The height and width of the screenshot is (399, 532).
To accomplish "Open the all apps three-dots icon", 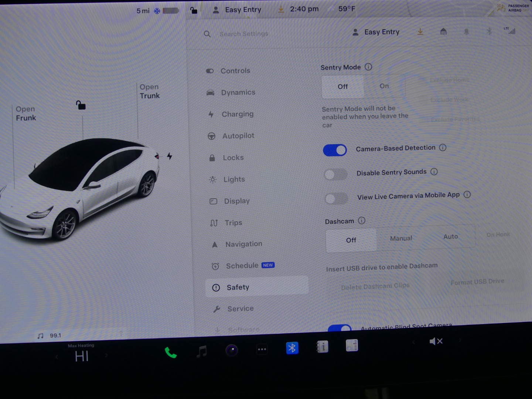I will tap(262, 349).
